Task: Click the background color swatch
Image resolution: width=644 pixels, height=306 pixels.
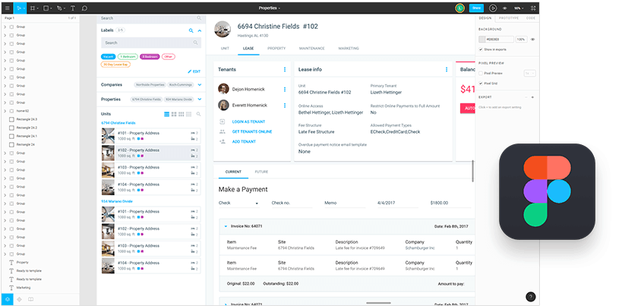Action: [x=481, y=39]
